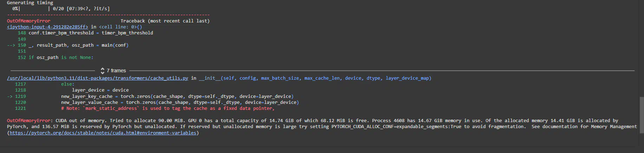Image resolution: width=644 pixels, height=153 pixels.
Task: Open the cache_utils.py file path link
Action: (x=98, y=78)
